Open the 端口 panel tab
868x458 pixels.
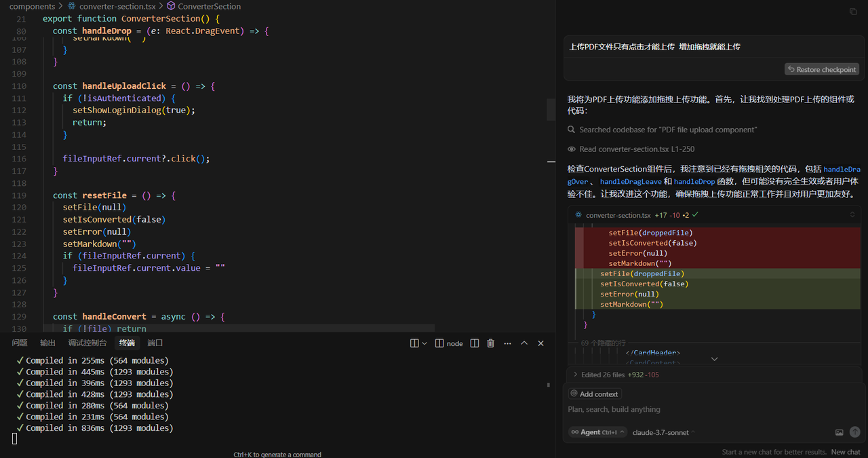(x=155, y=343)
